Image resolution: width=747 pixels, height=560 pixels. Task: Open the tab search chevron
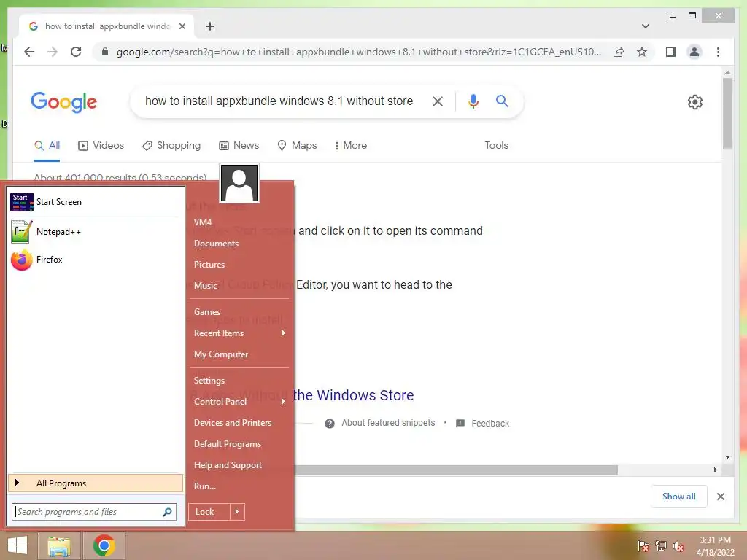645,26
